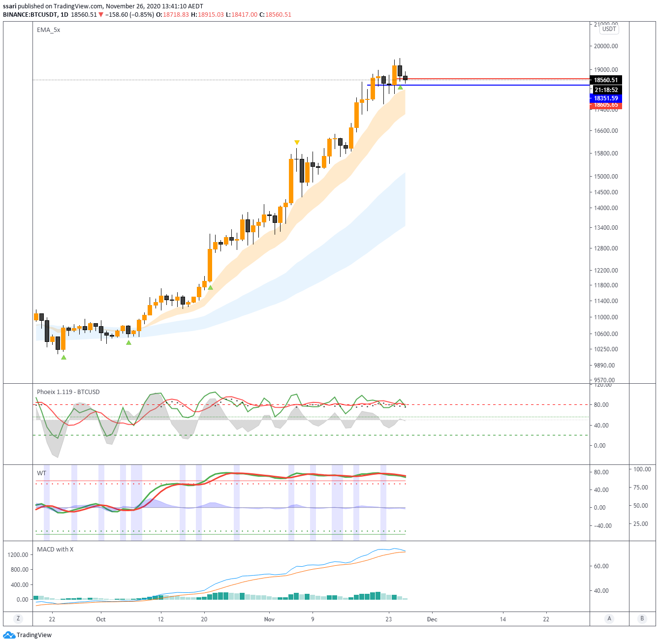Click the Dec label on the time axis
This screenshot has width=659, height=644.
pyautogui.click(x=432, y=619)
